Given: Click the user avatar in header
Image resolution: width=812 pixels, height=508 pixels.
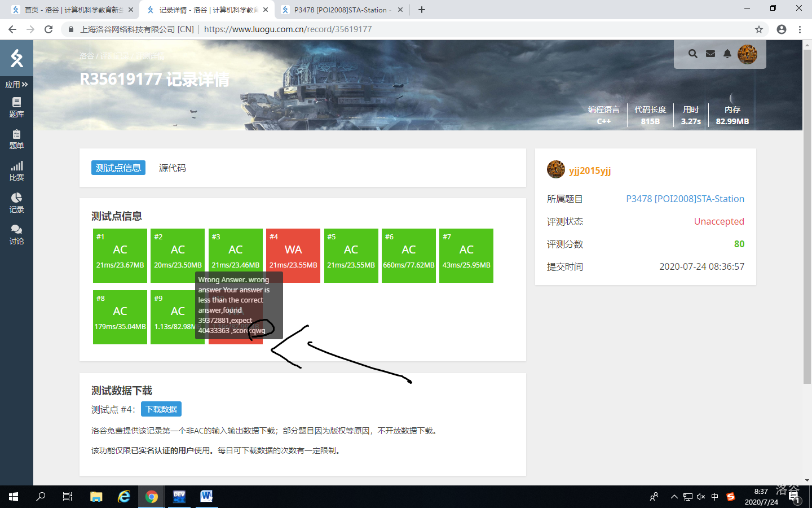Looking at the screenshot, I should point(747,54).
